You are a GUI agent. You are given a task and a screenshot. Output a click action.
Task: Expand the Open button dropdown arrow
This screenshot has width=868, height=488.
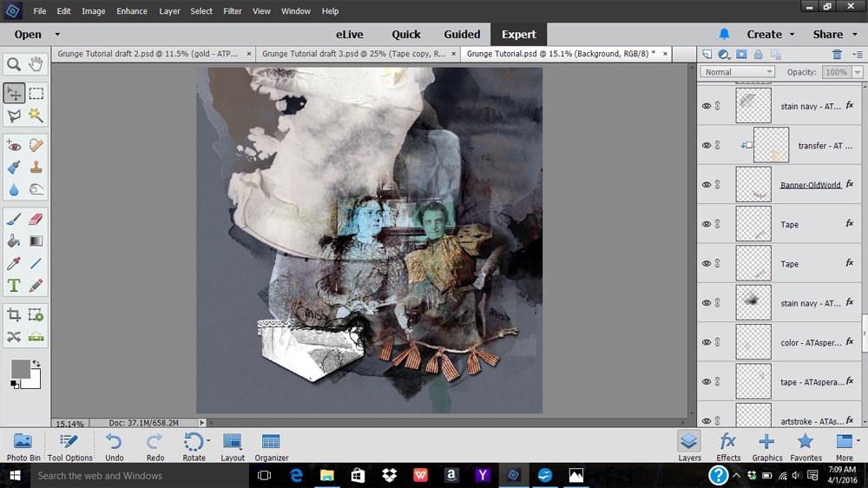[x=57, y=35]
